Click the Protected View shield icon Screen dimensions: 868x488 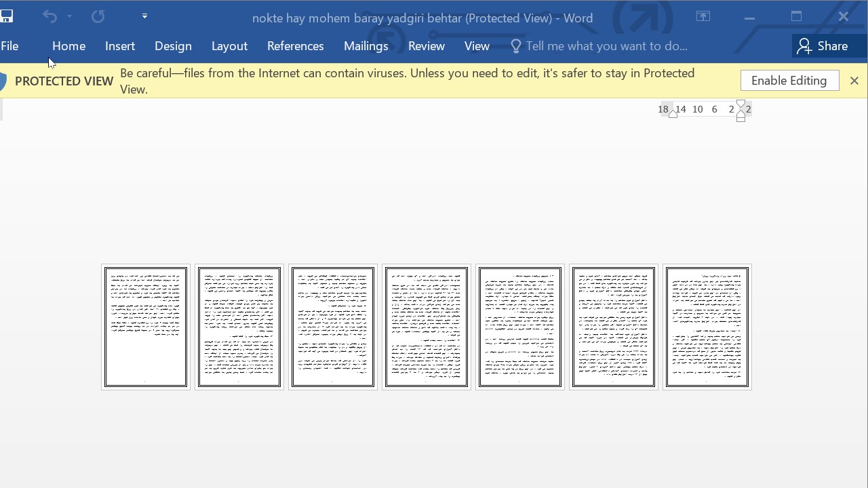3,81
